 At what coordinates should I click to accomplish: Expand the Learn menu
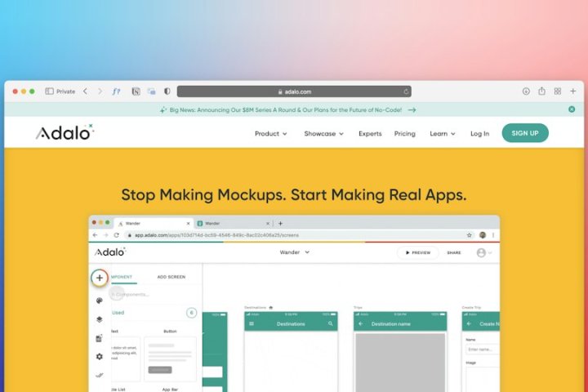[443, 134]
